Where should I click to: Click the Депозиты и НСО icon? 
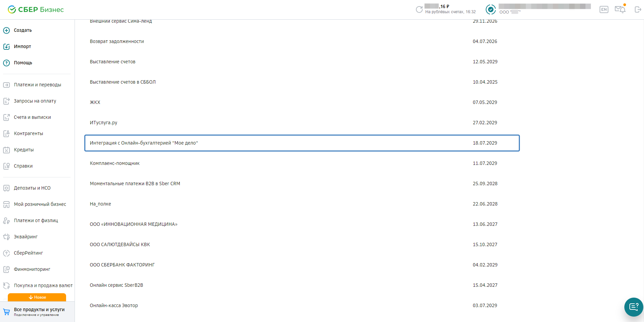(x=6, y=188)
